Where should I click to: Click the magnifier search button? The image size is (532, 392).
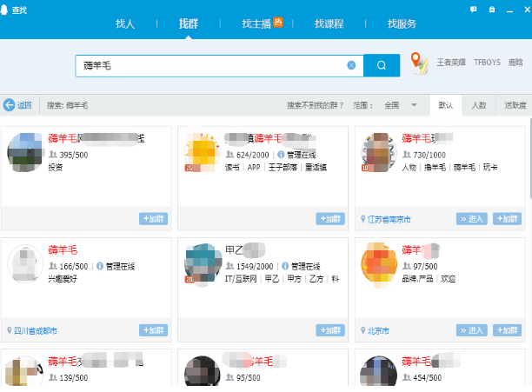pyautogui.click(x=382, y=65)
